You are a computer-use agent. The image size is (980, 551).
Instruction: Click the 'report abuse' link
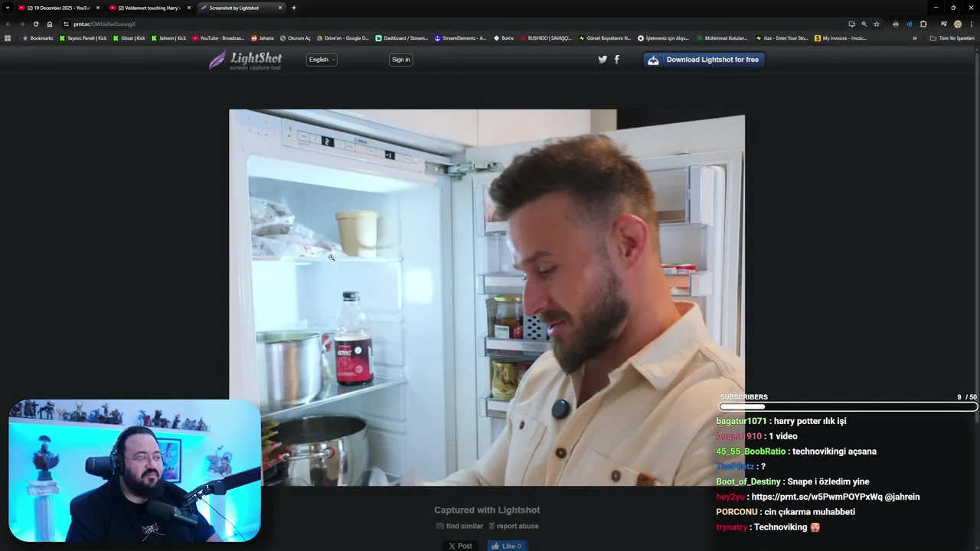[514, 526]
